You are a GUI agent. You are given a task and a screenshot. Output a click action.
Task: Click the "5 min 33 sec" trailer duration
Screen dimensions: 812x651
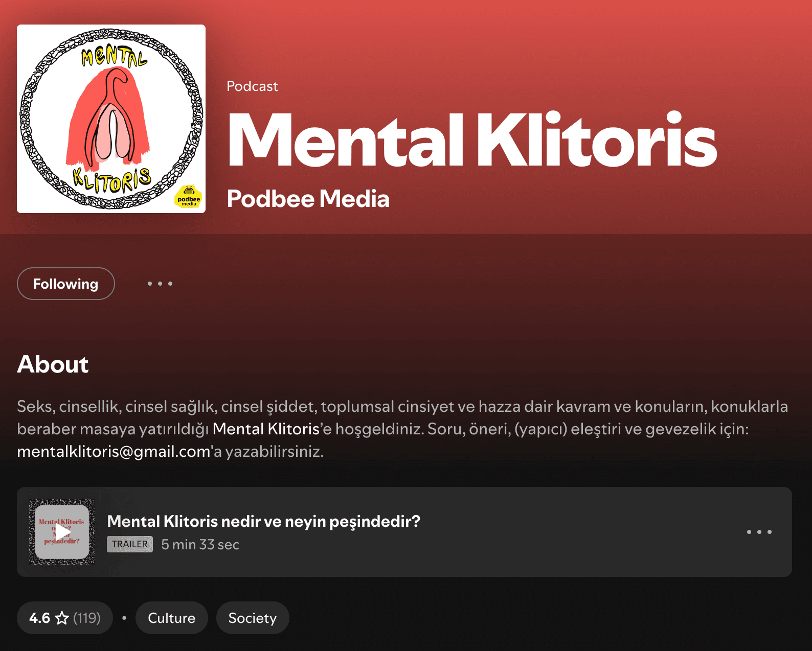(x=200, y=545)
